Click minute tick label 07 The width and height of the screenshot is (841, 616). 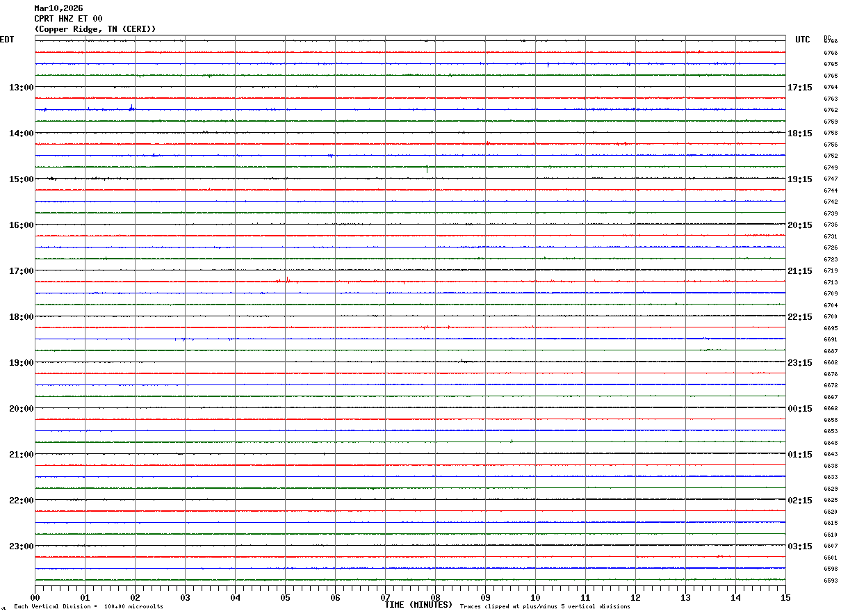pyautogui.click(x=385, y=597)
